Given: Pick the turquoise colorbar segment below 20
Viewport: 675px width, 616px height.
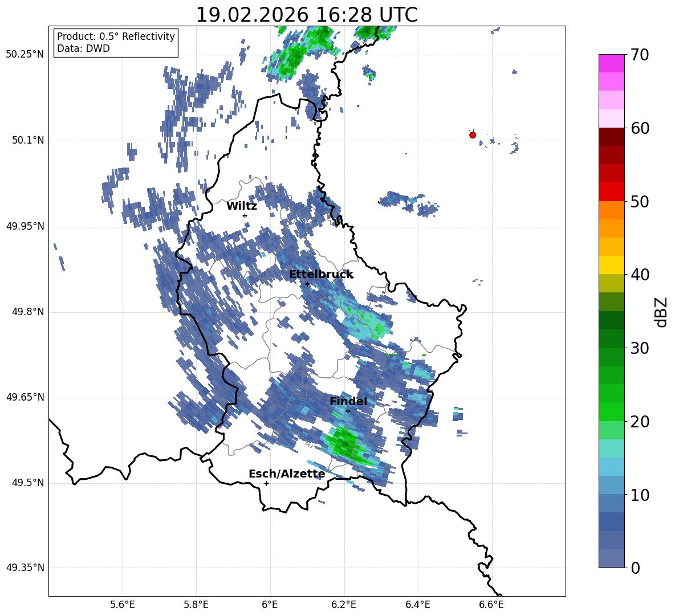Looking at the screenshot, I should tap(611, 448).
